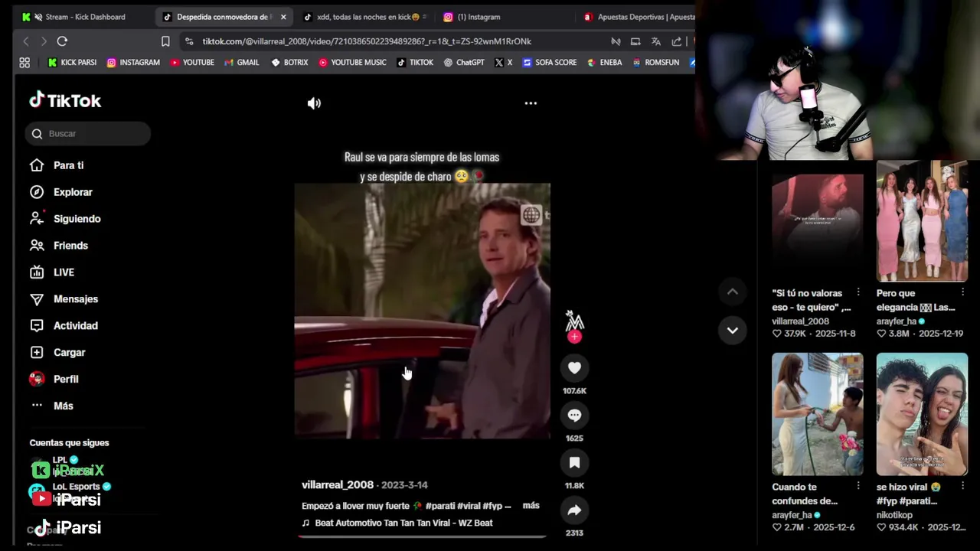Go to previous video with up chevron
Viewport: 980px width, 551px height.
tap(733, 292)
